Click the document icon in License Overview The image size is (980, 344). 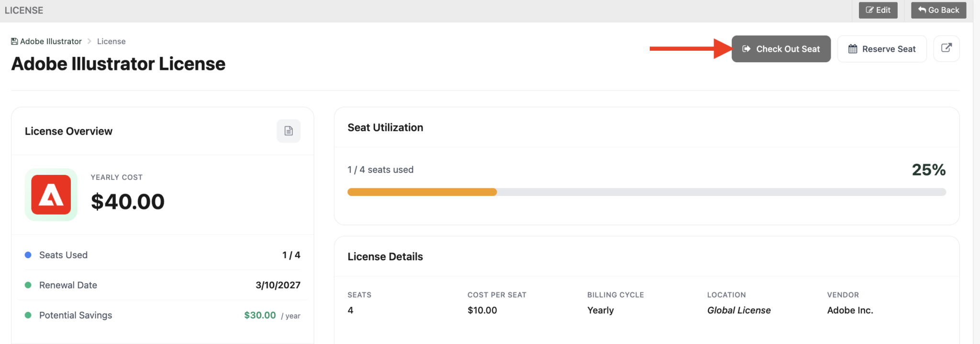[x=289, y=131]
